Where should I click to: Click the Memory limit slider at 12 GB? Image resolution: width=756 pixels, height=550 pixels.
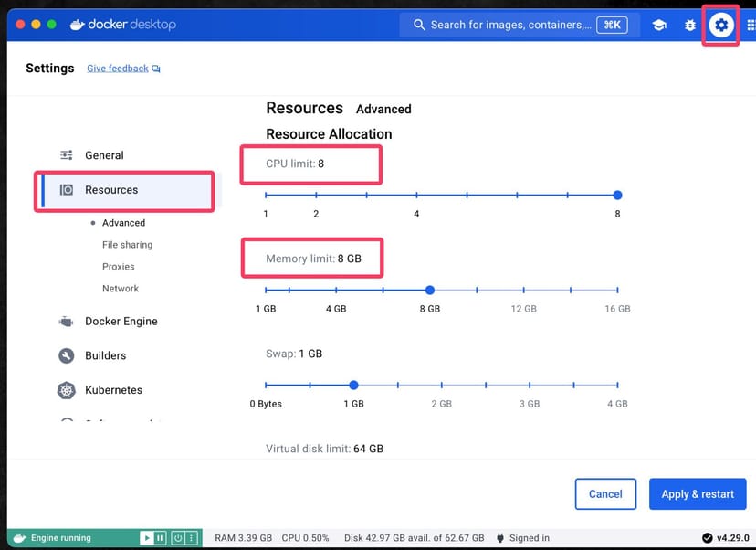[x=524, y=291]
